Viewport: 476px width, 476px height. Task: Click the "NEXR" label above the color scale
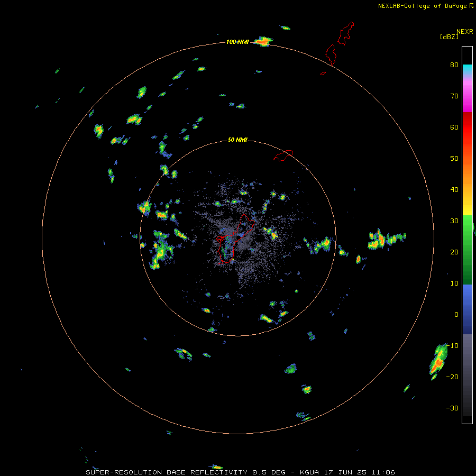464,32
